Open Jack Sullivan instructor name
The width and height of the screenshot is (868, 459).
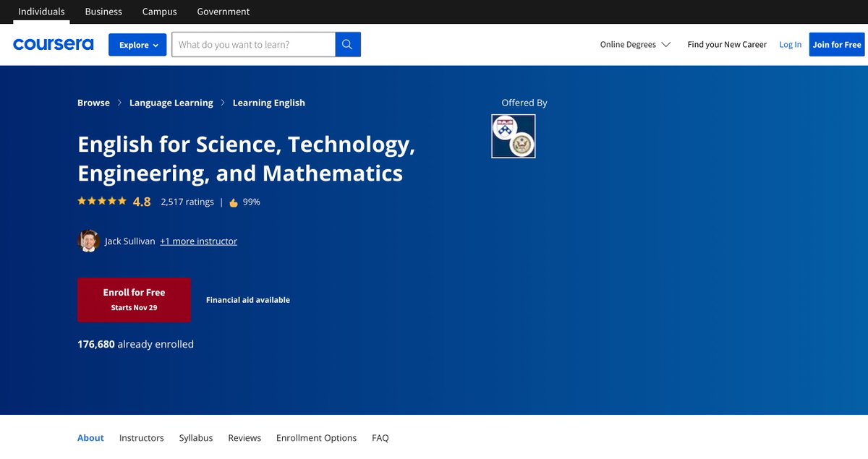[129, 241]
